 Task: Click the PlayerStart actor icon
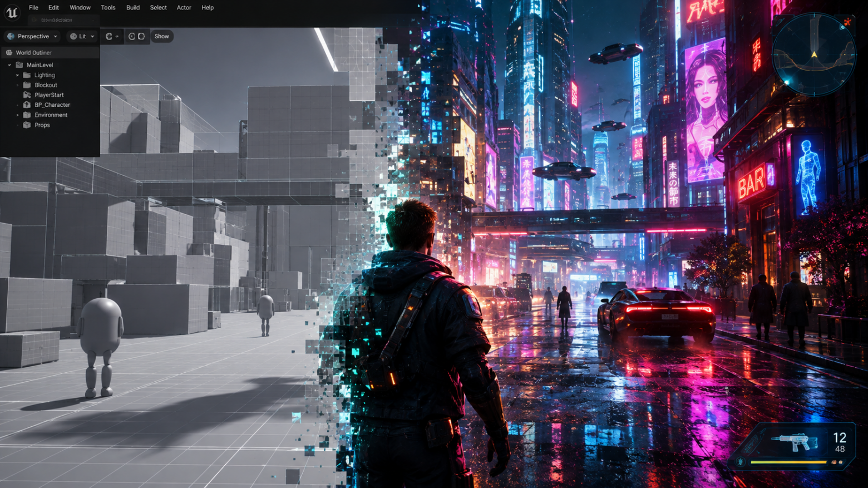[x=27, y=95]
